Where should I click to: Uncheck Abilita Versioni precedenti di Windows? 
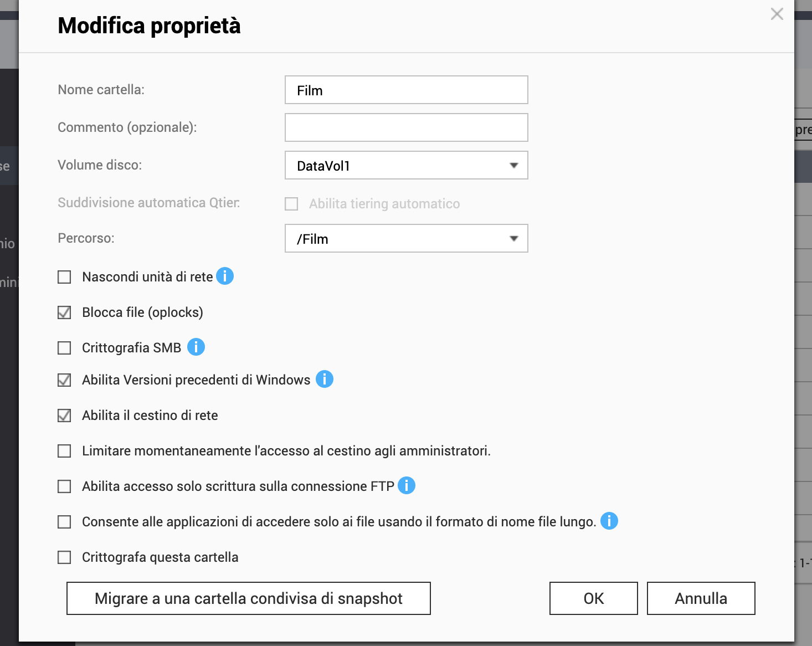(x=64, y=380)
